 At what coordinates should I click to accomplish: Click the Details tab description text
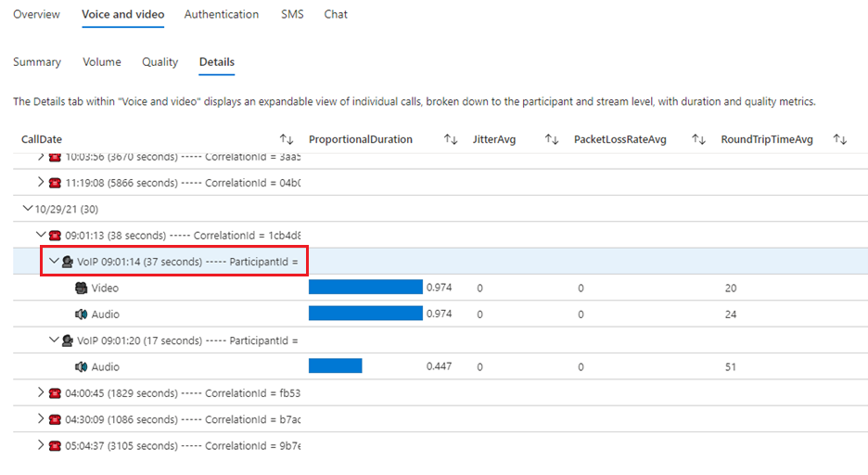coord(415,101)
